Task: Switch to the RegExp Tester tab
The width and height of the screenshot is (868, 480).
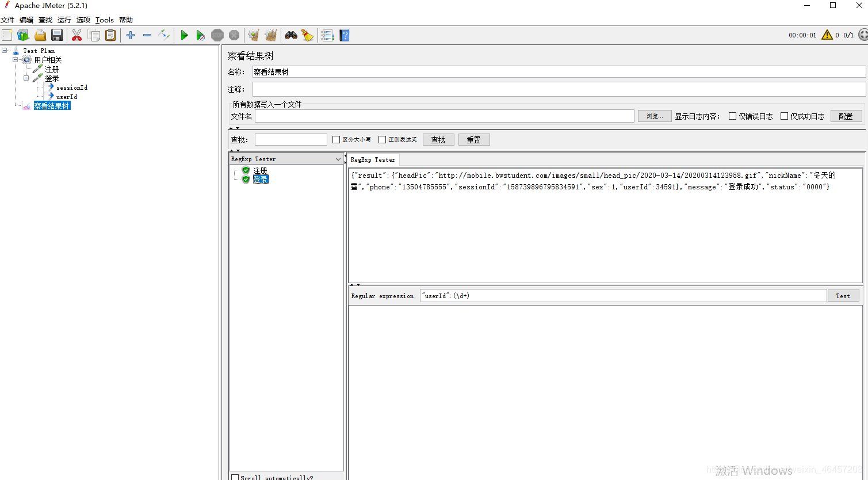Action: point(373,159)
